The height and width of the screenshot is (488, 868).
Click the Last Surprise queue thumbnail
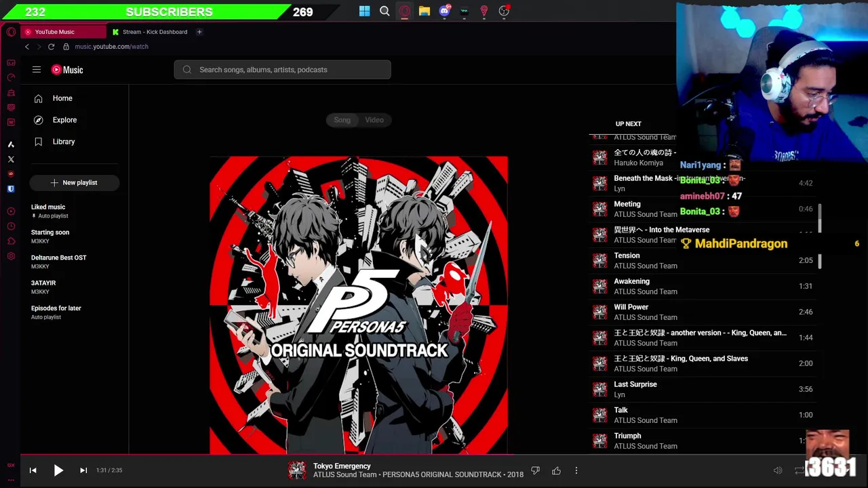click(x=599, y=389)
